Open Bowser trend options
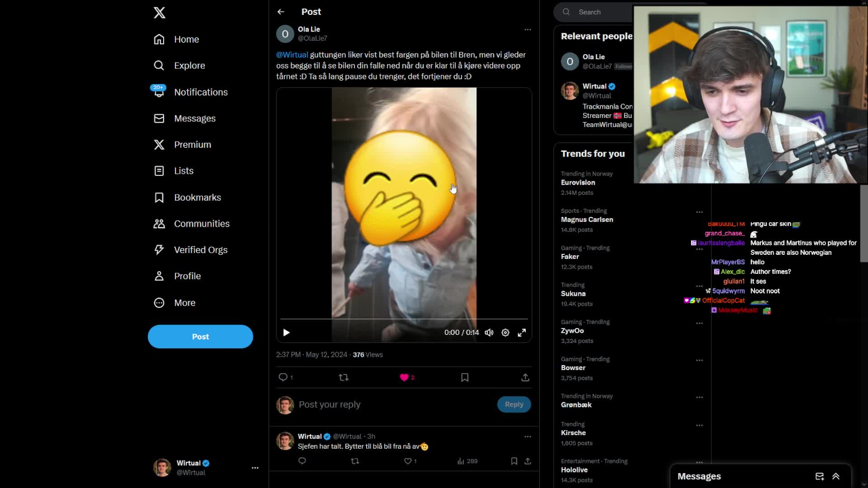 coord(699,360)
